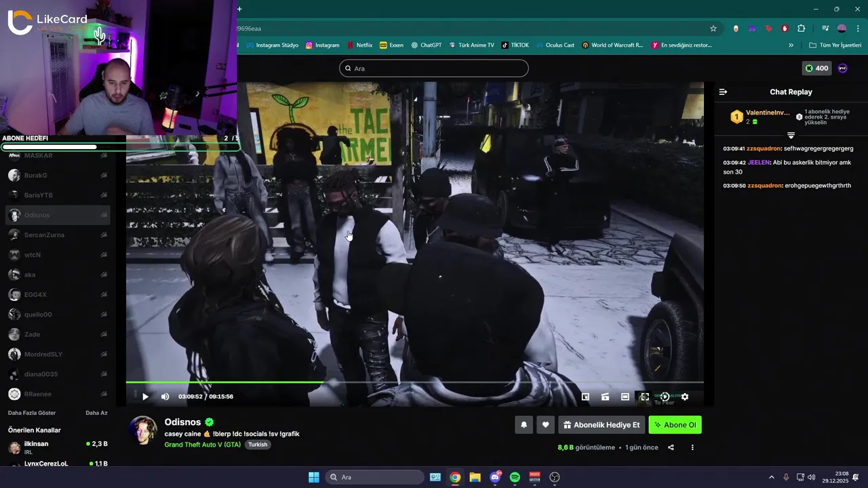
Task: Click the Abonelik Hediye Et button
Action: (601, 425)
